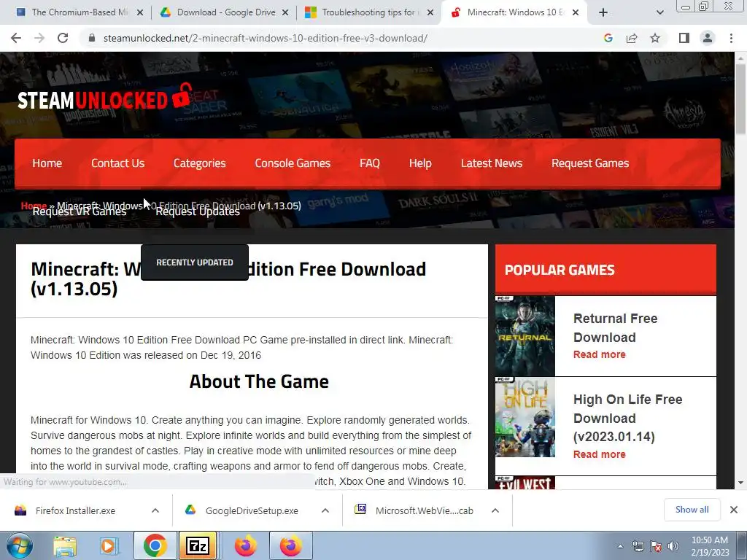Click the Google icon in the address bar

coord(608,38)
